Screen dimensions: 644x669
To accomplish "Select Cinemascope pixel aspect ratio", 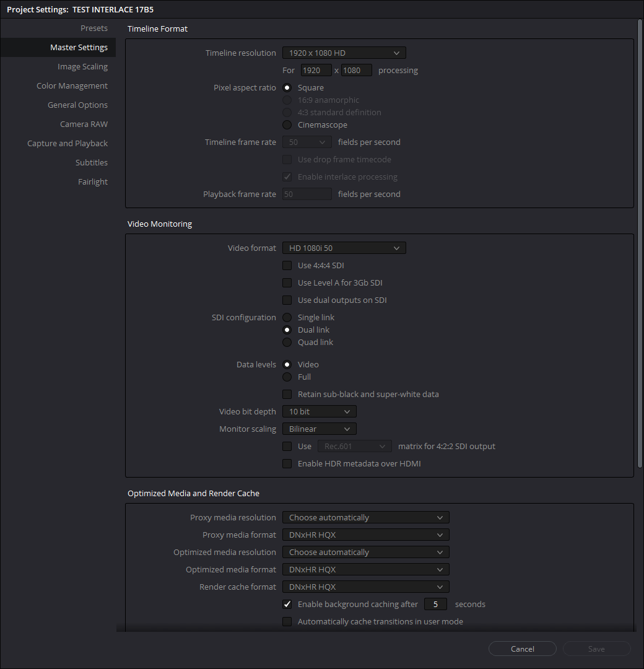I will [x=287, y=125].
